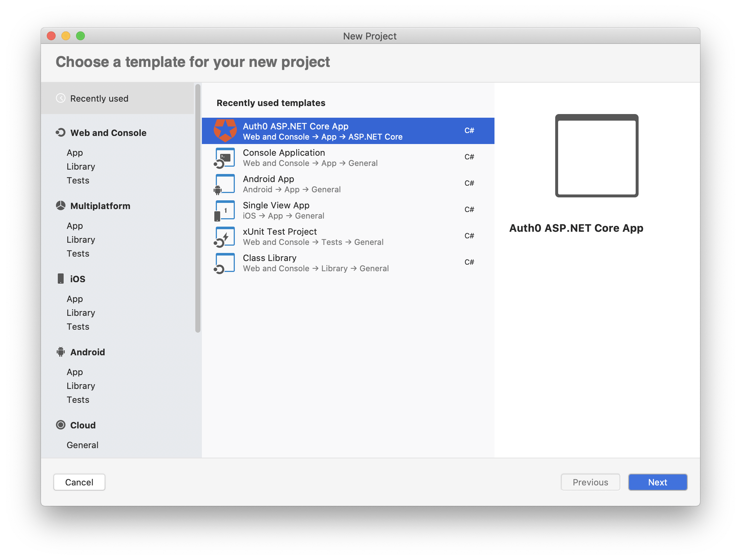Viewport: 741px width, 560px height.
Task: Click the Class Library template icon
Action: (225, 263)
